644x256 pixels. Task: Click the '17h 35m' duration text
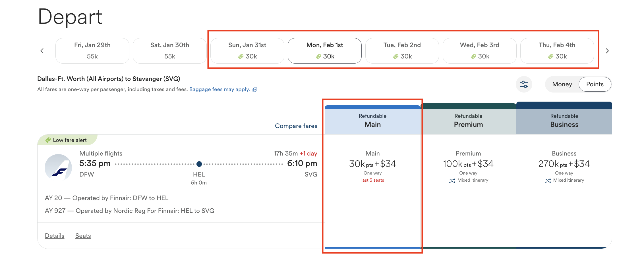click(x=286, y=154)
